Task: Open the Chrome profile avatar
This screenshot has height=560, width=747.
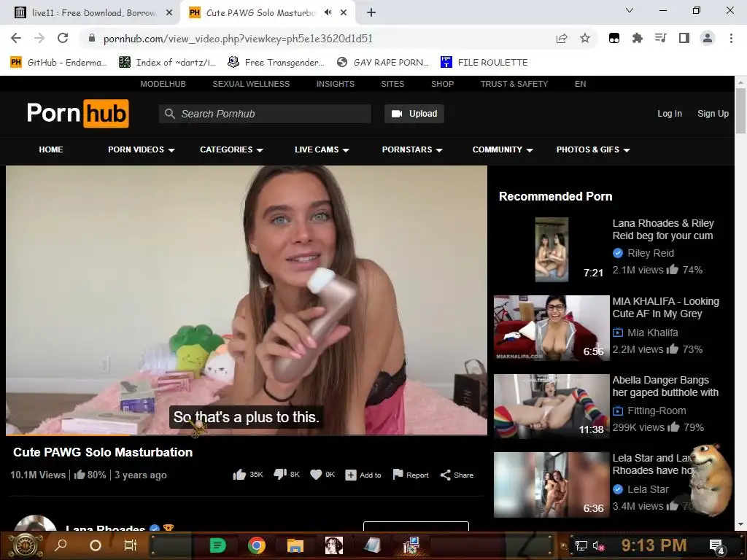Action: [x=708, y=38]
